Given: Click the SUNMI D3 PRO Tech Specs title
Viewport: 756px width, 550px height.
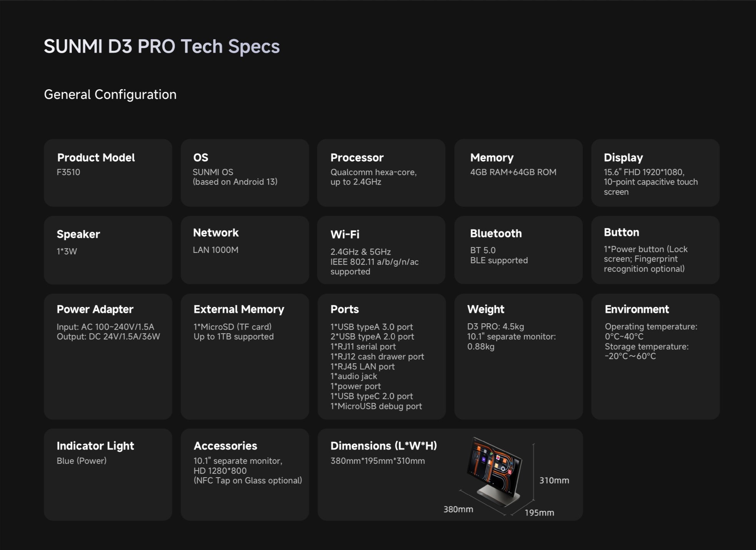Looking at the screenshot, I should pyautogui.click(x=162, y=47).
